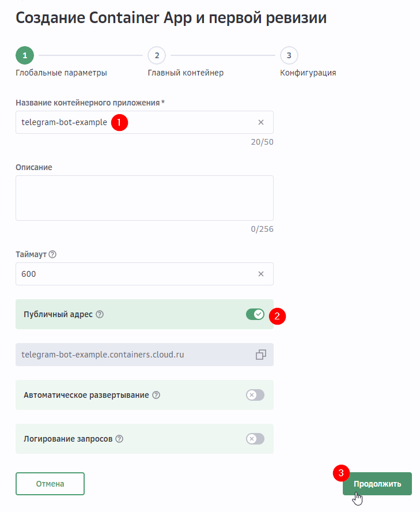Click into the Описание text area
Screen dimensions: 420x512
pyautogui.click(x=144, y=198)
